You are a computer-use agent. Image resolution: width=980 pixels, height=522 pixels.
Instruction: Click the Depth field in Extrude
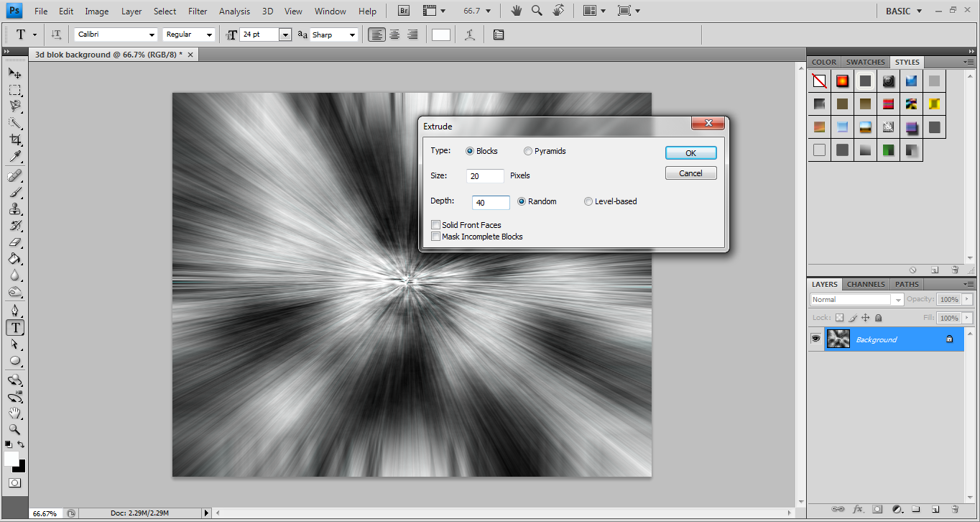pos(491,203)
